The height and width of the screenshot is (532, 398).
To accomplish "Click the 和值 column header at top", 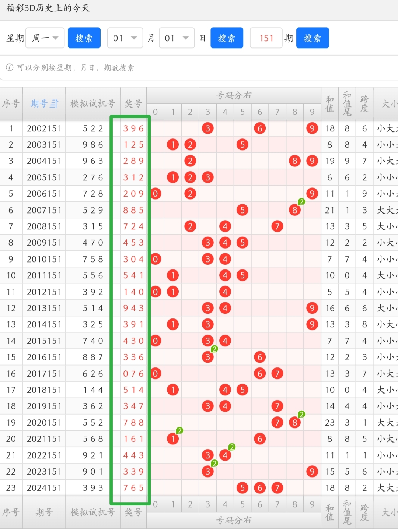I will 330,104.
